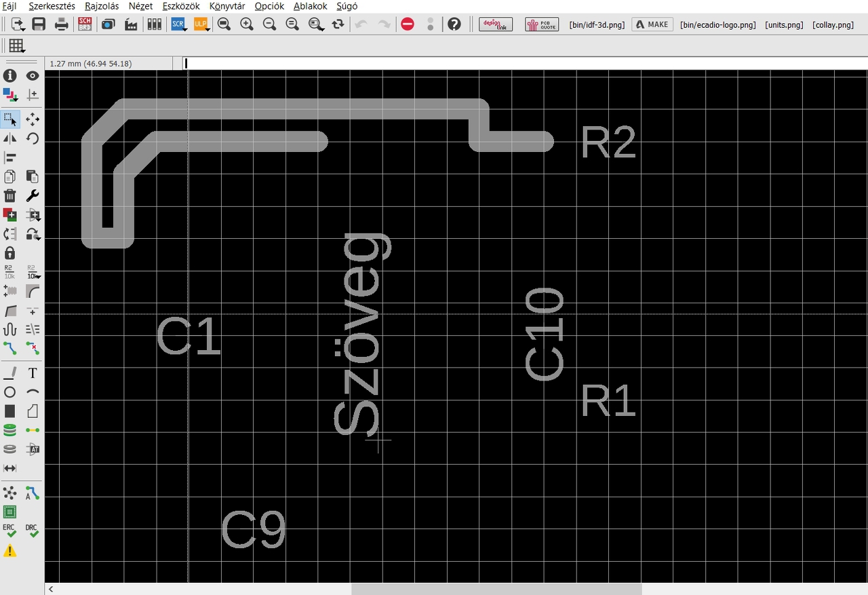Open the Könyvtár menu
Screen dimensions: 868x595
tap(227, 6)
